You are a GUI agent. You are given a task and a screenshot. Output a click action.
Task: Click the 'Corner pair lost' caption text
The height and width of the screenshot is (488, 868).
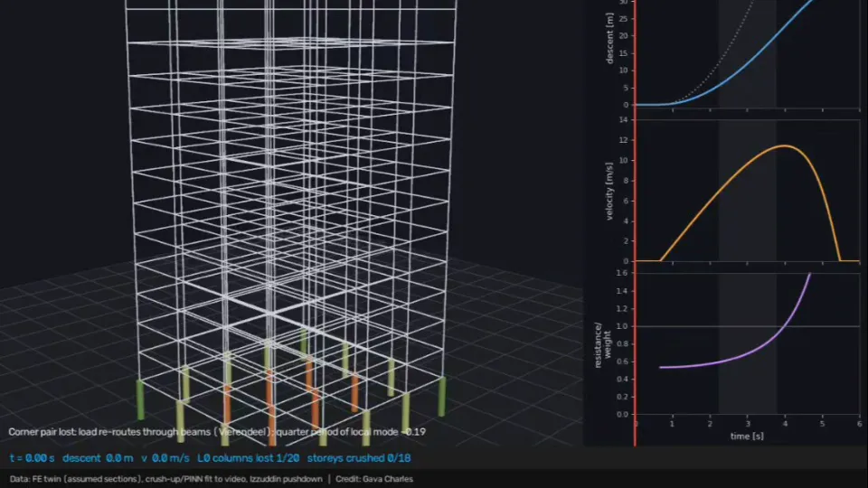42,432
